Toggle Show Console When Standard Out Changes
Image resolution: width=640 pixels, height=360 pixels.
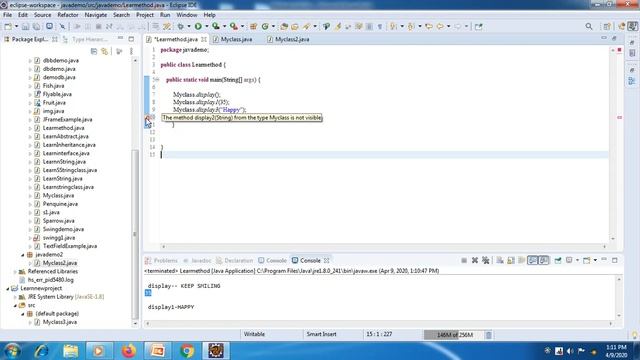[x=533, y=260]
